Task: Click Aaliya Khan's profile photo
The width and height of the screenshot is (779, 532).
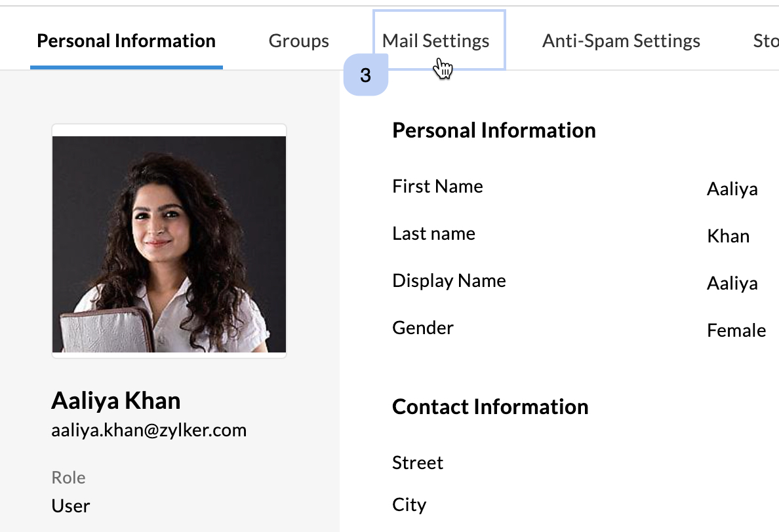Action: pyautogui.click(x=169, y=244)
